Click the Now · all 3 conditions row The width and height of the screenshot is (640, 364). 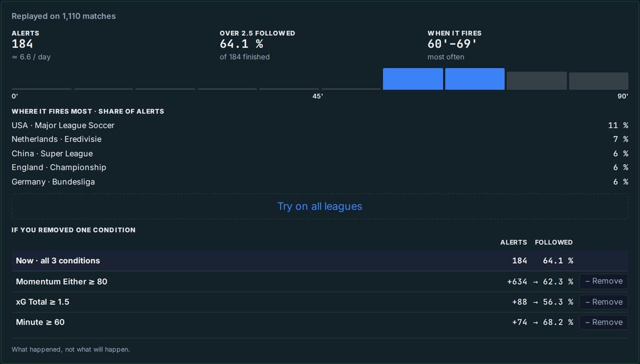[319, 261]
